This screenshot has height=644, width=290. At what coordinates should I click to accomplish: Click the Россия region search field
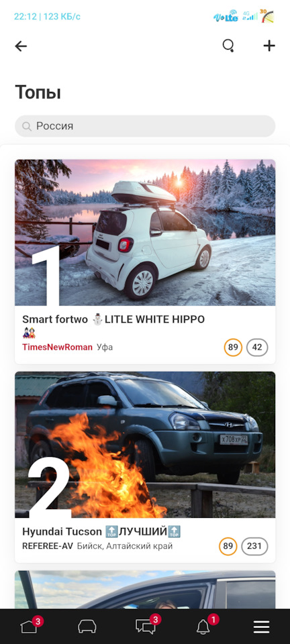tap(145, 126)
